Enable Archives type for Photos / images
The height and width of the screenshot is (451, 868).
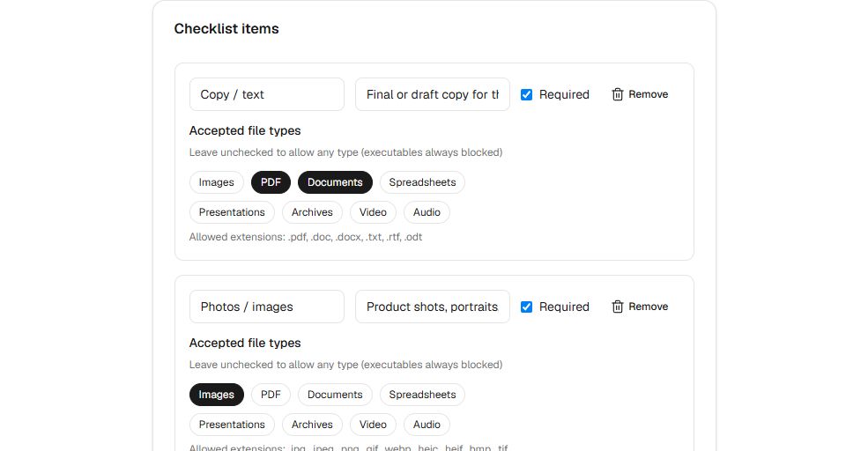coord(312,425)
